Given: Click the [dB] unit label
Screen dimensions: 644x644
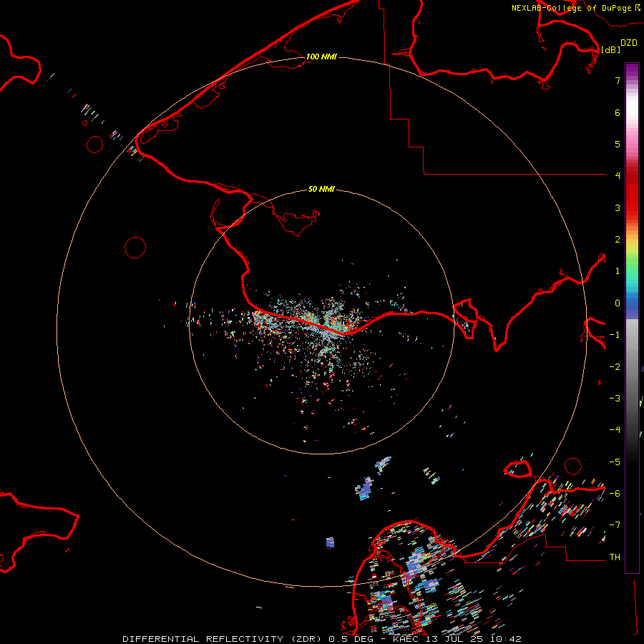Looking at the screenshot, I should click(611, 50).
